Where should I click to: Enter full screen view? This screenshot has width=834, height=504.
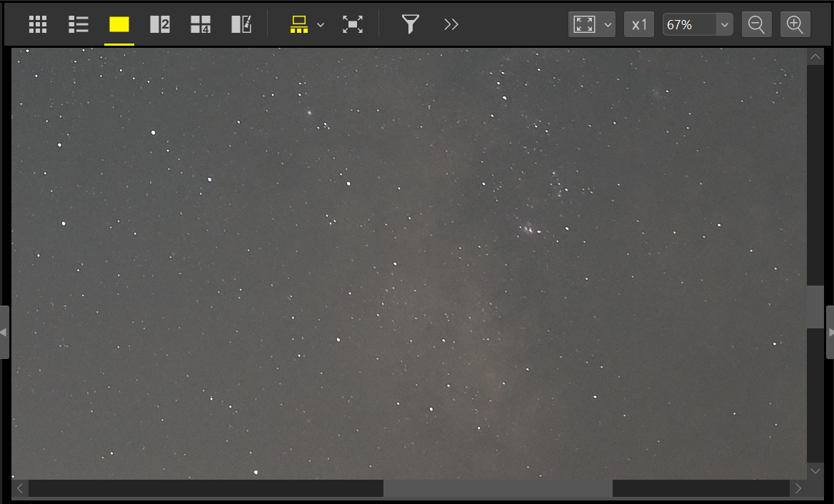(x=353, y=24)
